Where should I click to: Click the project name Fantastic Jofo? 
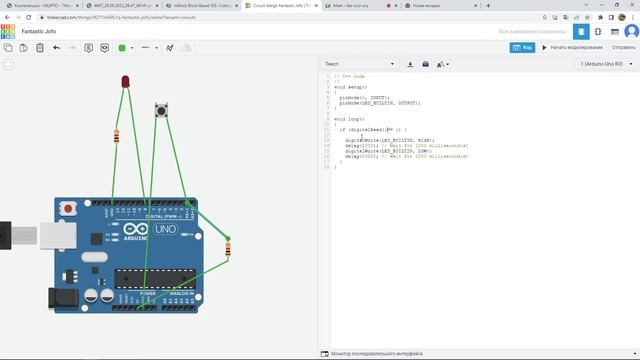coord(39,31)
